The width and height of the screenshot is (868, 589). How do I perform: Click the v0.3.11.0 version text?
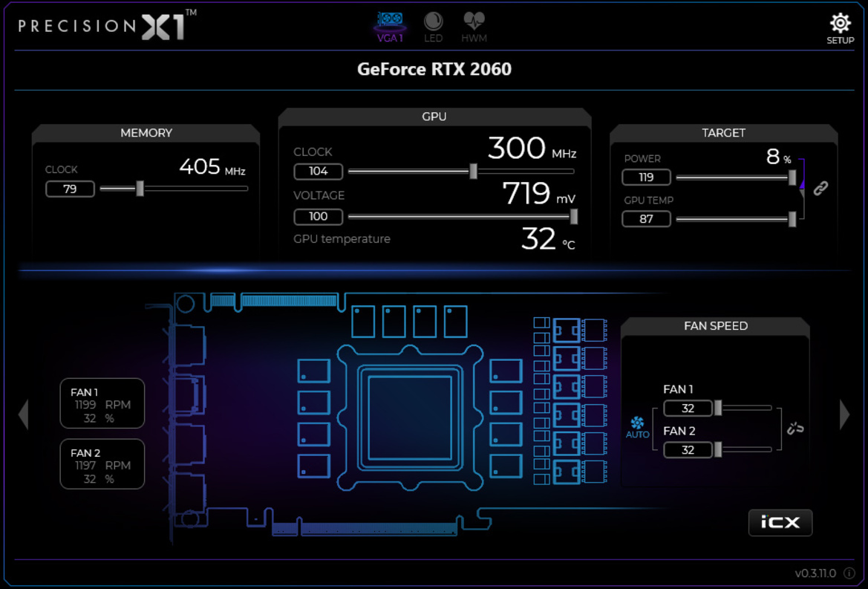click(815, 573)
